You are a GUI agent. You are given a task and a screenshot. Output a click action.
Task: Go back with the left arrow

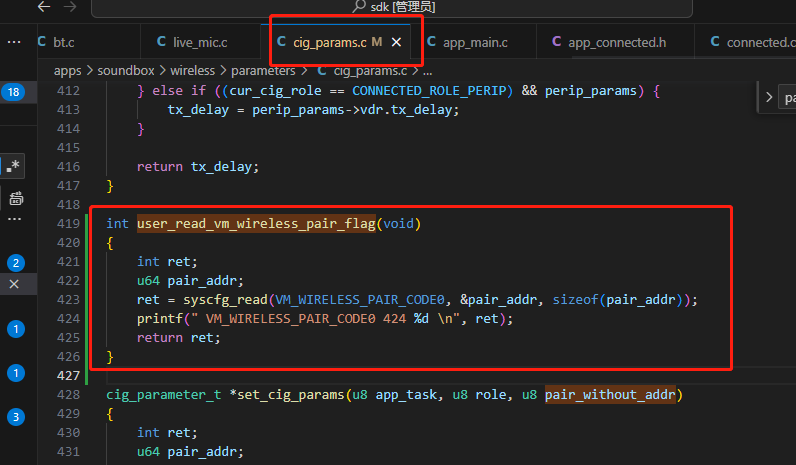tap(44, 7)
